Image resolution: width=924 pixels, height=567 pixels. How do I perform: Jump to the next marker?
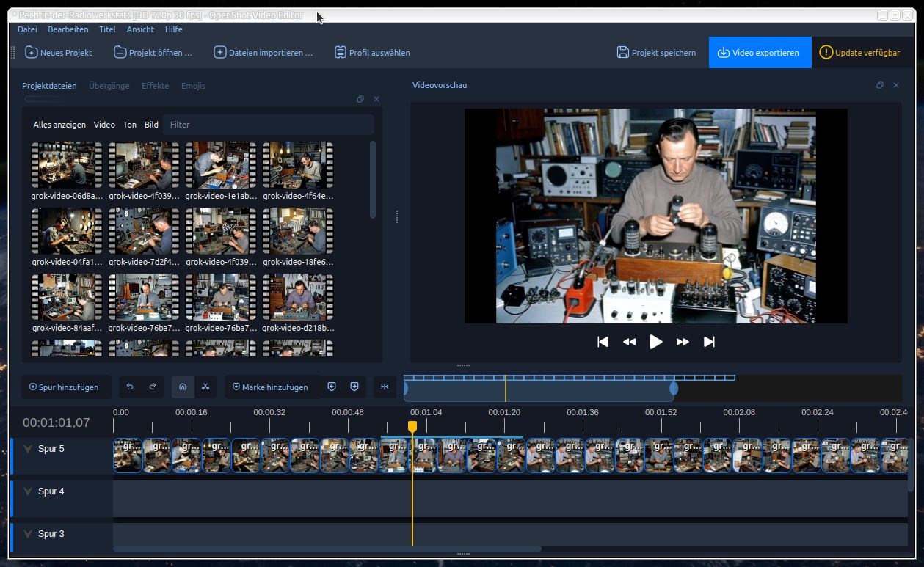(354, 387)
